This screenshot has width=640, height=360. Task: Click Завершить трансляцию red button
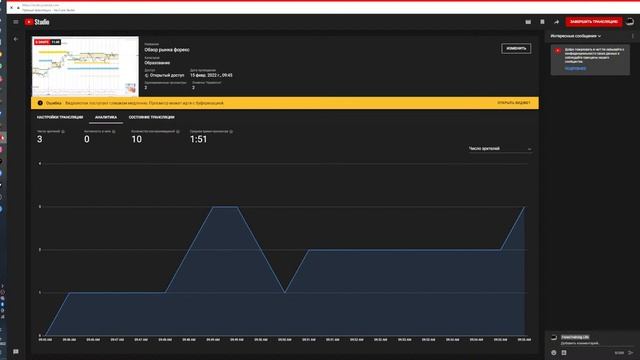click(594, 22)
